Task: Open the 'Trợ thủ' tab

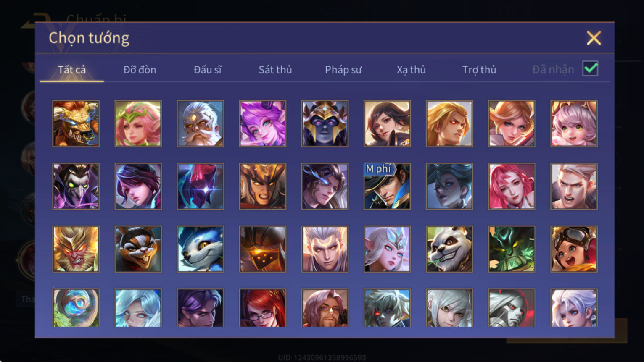Action: (479, 70)
